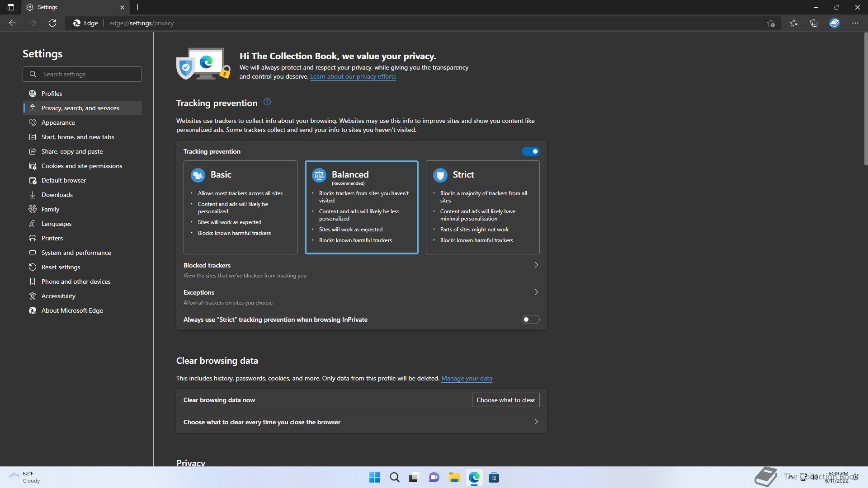Click the Favorites star icon in toolbar
The height and width of the screenshot is (488, 868).
pos(793,23)
